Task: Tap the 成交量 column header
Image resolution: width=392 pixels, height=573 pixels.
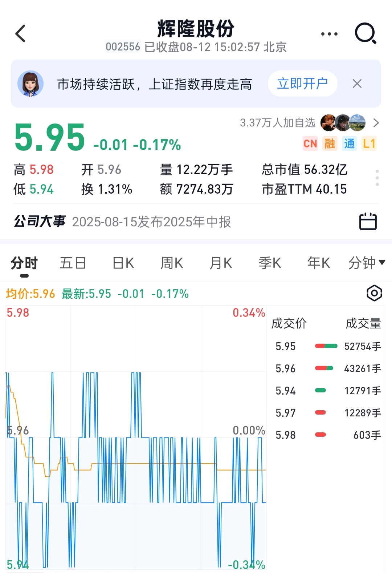Action: tap(363, 323)
